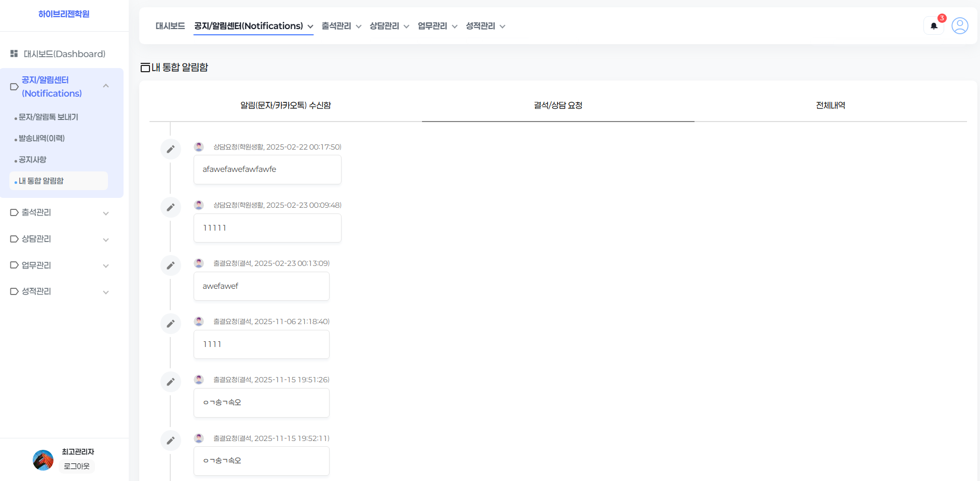Viewport: 980px width, 481px height.
Task: Switch to the 전체내역 tab
Action: (x=831, y=105)
